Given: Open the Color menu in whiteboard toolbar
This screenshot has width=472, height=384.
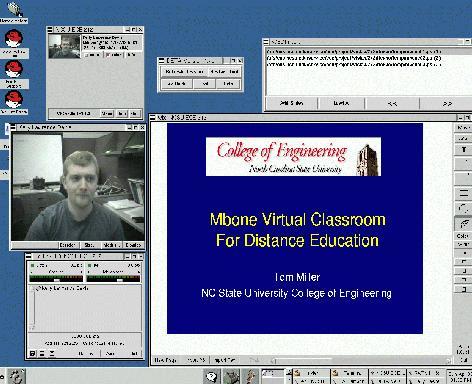Looking at the screenshot, I should click(463, 236).
